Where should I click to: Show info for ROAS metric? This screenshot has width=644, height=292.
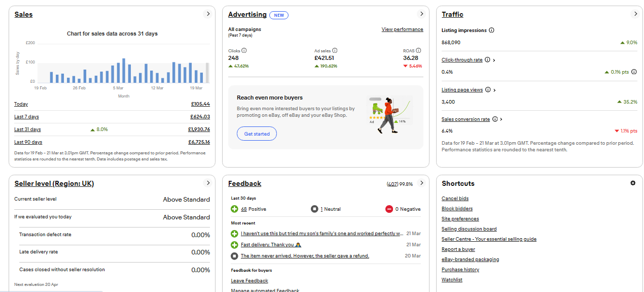point(418,51)
